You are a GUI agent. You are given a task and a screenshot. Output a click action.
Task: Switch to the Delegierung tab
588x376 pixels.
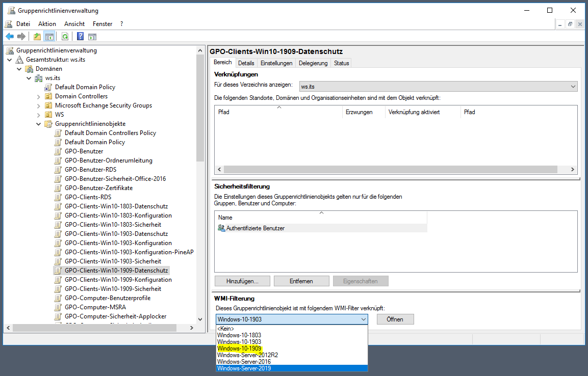tap(313, 63)
